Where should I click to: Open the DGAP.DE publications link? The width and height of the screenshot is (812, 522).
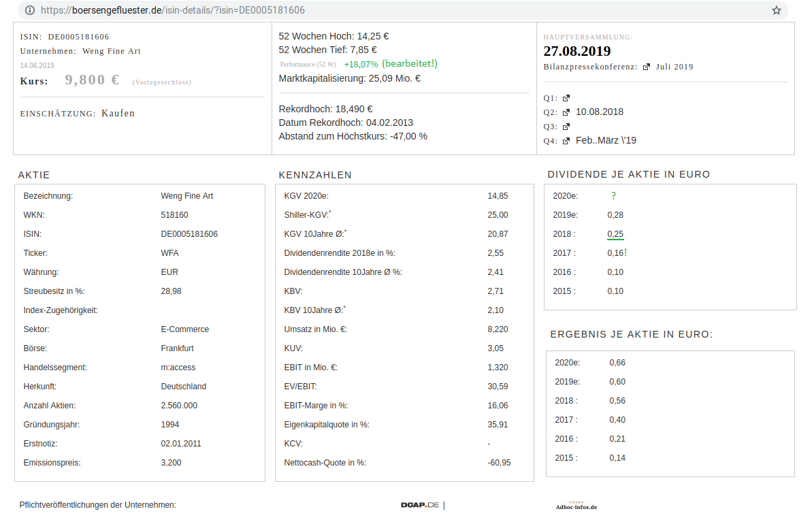420,505
